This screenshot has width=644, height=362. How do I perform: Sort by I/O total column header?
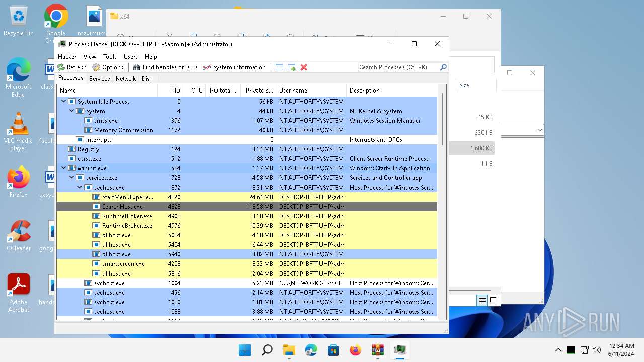coord(223,90)
